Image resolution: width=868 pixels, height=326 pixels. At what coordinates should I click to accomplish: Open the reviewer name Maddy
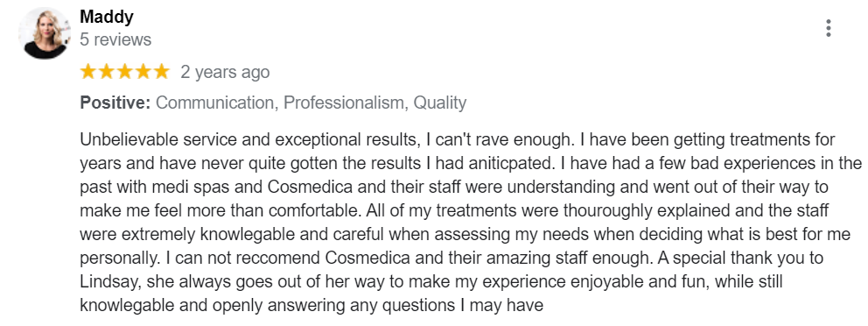(x=106, y=18)
